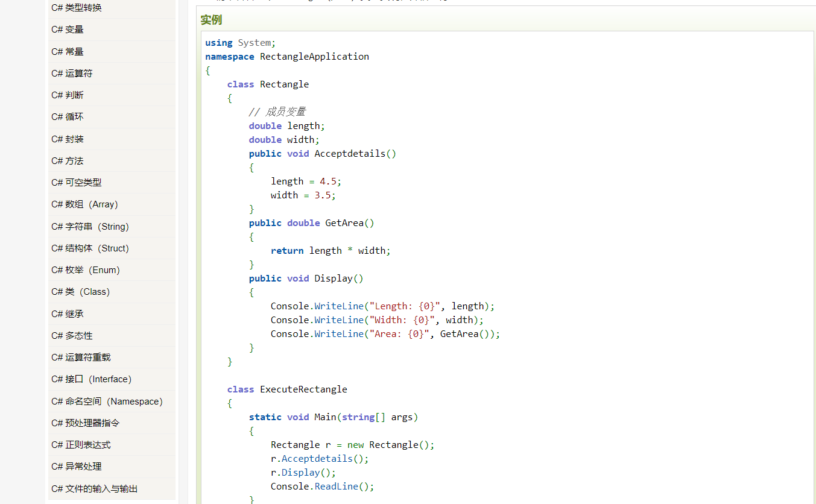Click the C# 循环 sidebar link

(68, 117)
